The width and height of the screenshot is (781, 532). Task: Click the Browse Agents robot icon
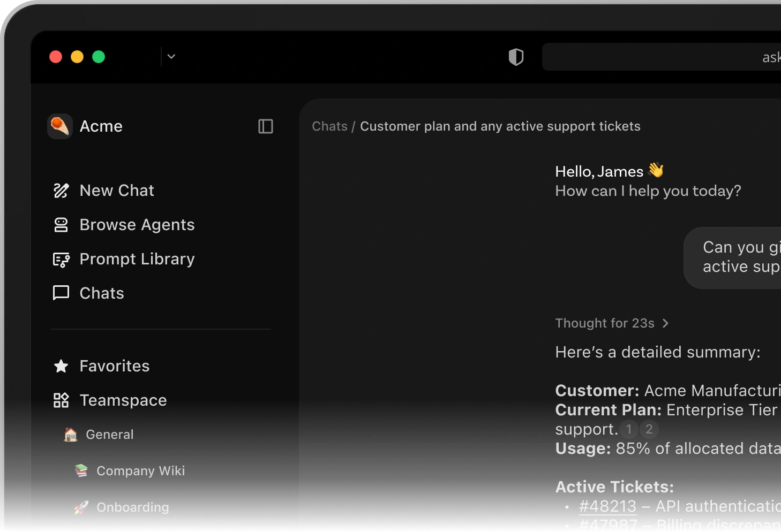click(61, 225)
